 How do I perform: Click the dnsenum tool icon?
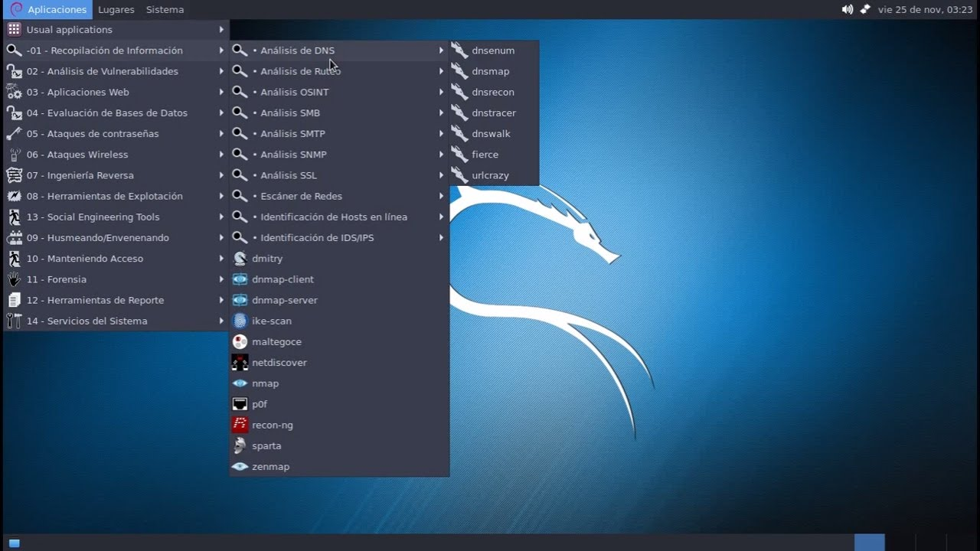(x=459, y=51)
